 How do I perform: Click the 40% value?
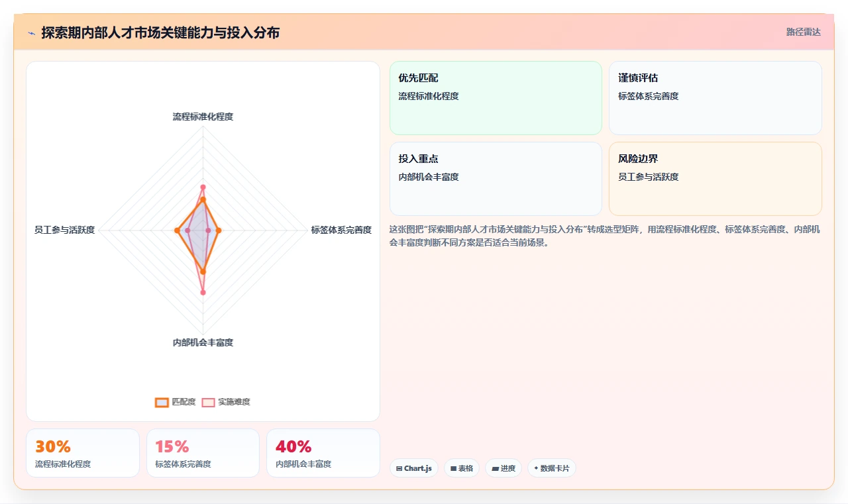click(x=293, y=446)
